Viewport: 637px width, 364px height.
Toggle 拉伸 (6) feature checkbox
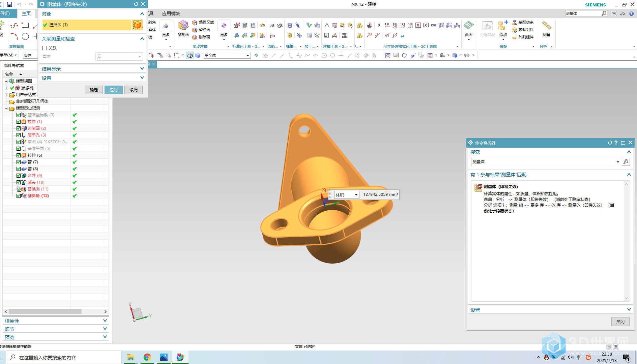click(19, 155)
